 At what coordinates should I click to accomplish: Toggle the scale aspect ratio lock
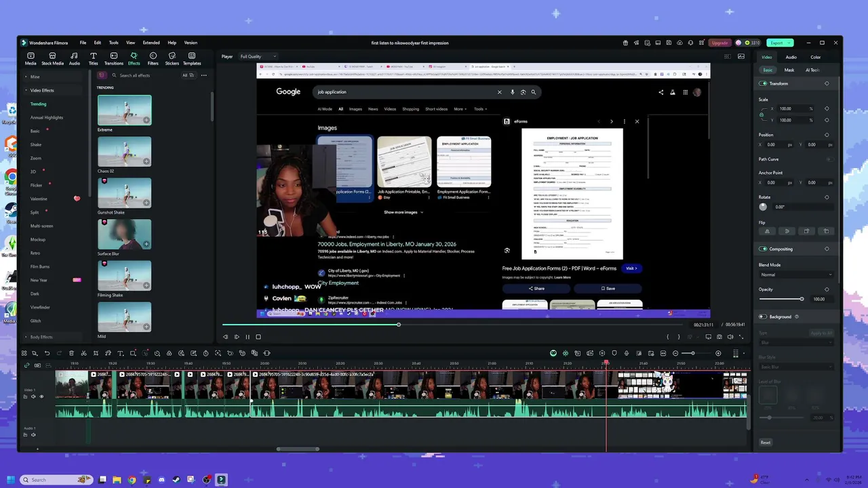762,115
